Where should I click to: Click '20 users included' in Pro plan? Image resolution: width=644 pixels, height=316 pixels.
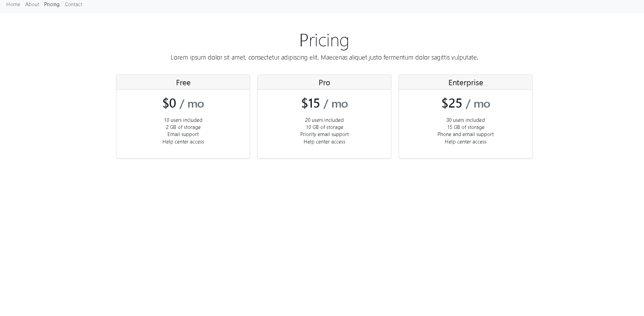(x=324, y=120)
